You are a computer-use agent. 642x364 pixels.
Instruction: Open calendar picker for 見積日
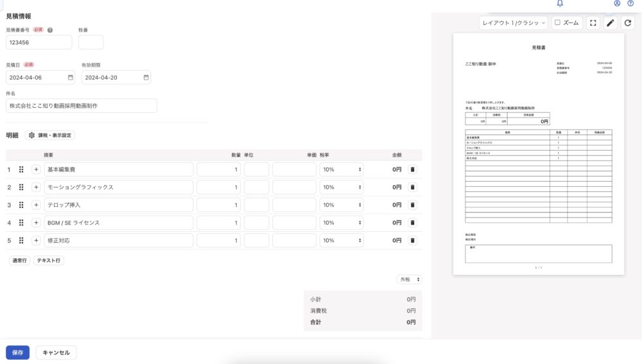click(x=70, y=78)
